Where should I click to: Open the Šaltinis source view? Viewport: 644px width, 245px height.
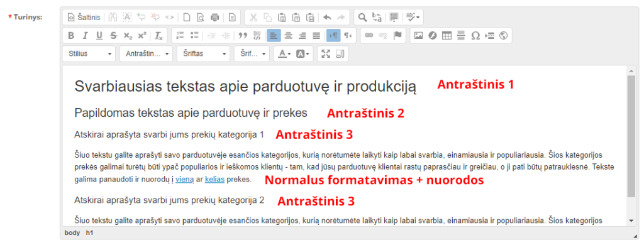[x=84, y=17]
